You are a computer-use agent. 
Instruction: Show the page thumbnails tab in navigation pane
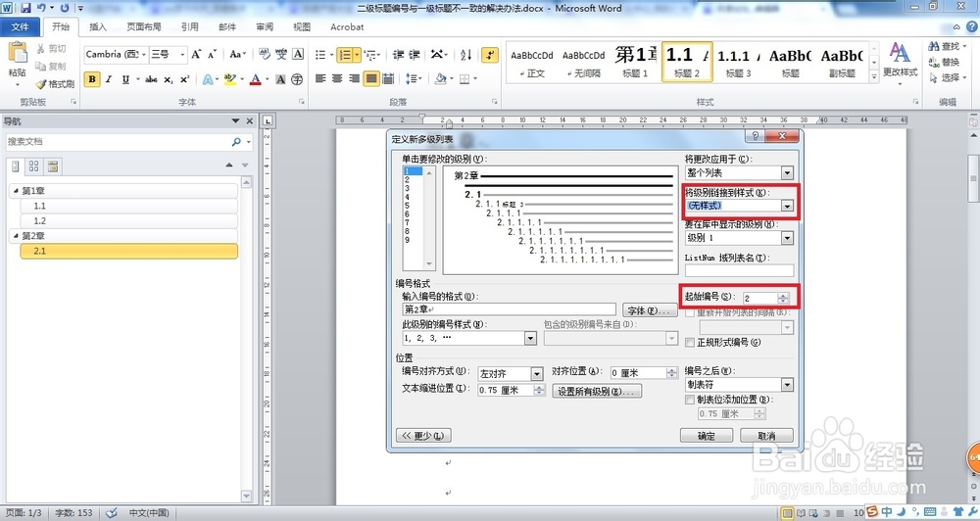[x=33, y=166]
